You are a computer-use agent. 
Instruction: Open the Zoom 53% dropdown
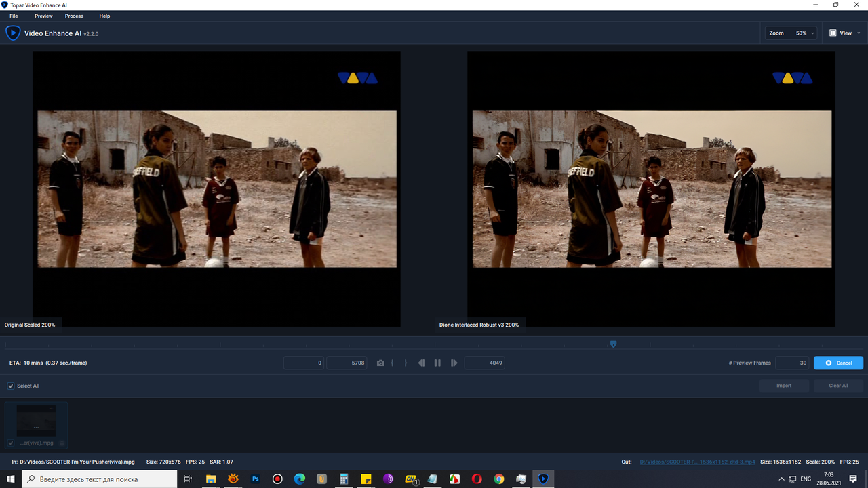tap(791, 33)
